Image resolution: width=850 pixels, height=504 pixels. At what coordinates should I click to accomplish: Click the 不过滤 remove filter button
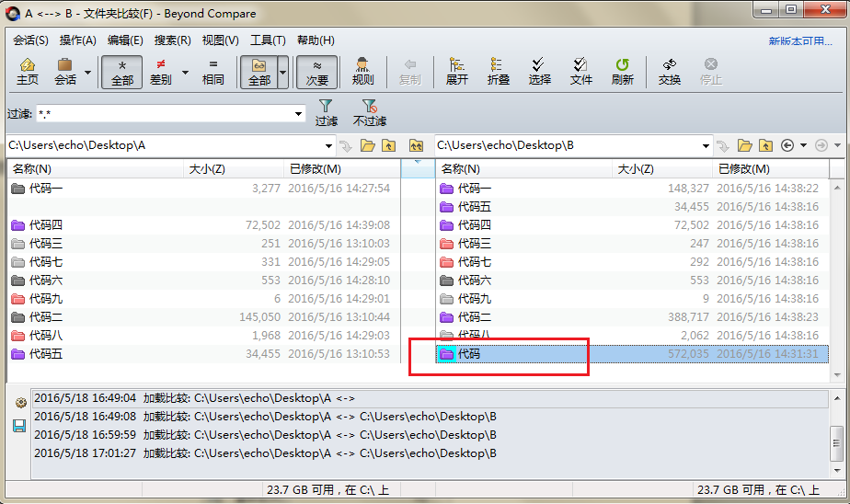click(370, 113)
